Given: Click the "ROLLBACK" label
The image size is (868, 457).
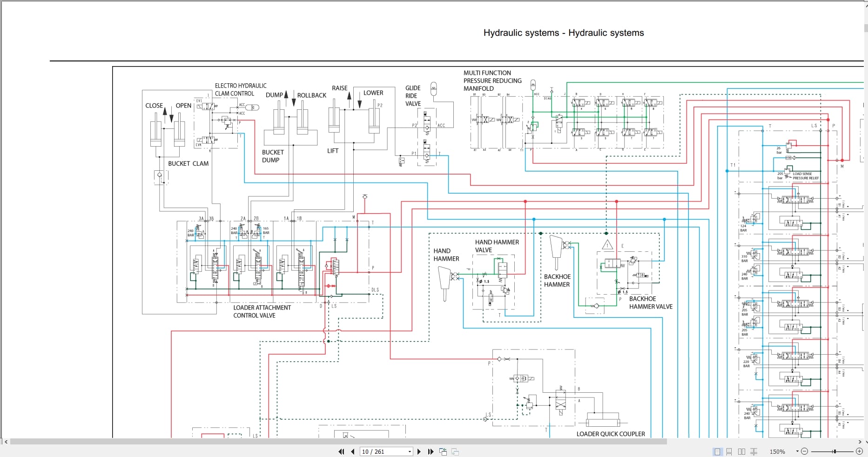Looking at the screenshot, I should (x=312, y=95).
